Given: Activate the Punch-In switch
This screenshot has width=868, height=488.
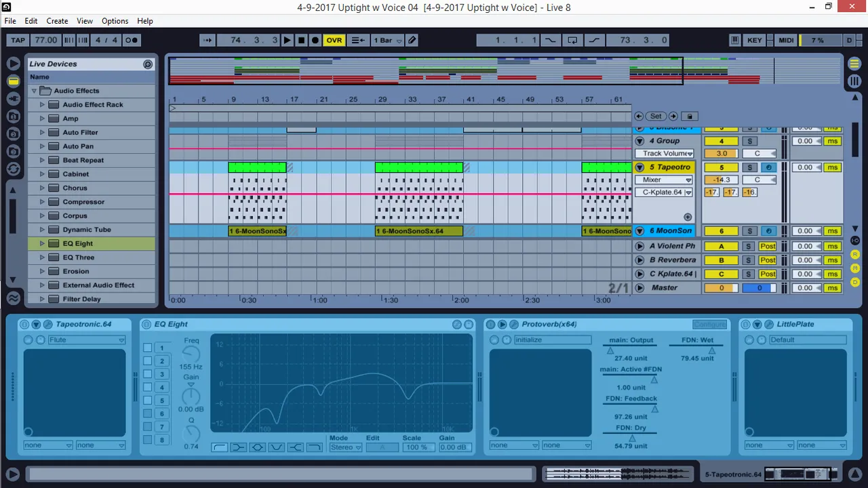Looking at the screenshot, I should [550, 40].
